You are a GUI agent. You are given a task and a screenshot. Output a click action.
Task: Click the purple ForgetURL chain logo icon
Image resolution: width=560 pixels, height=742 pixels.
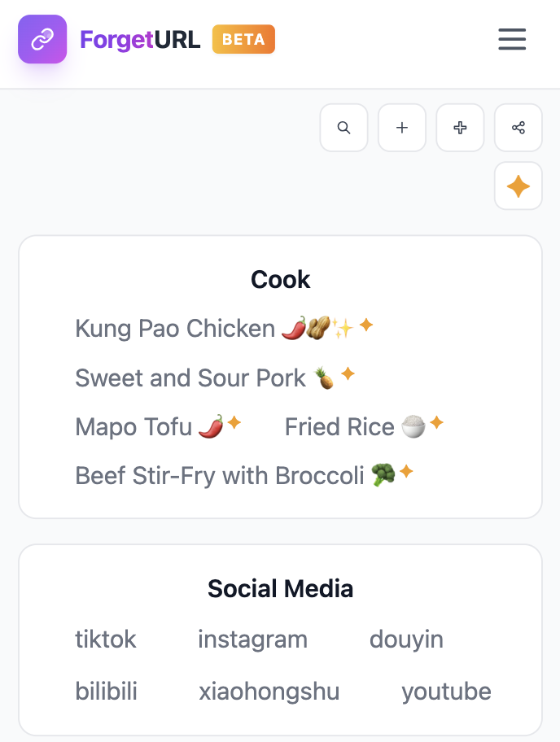tap(42, 39)
